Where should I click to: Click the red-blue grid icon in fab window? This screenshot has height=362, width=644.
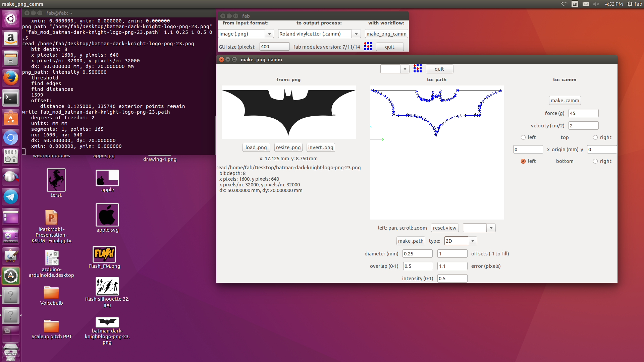[x=368, y=47]
